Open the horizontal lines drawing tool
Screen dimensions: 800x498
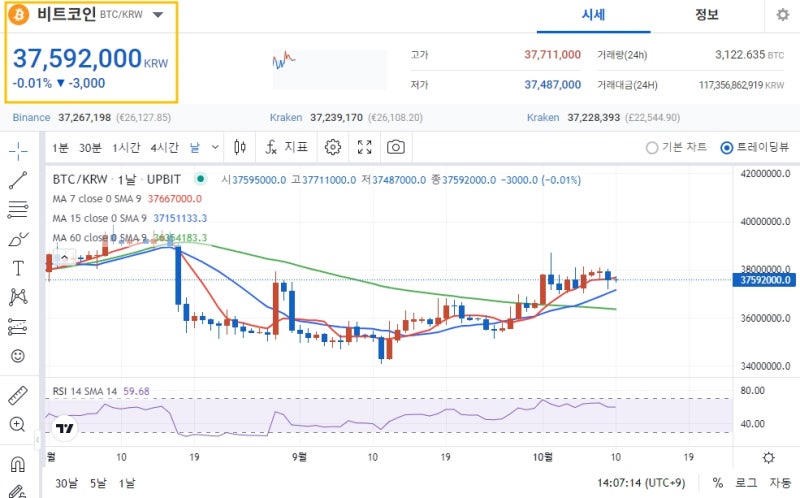(18, 209)
